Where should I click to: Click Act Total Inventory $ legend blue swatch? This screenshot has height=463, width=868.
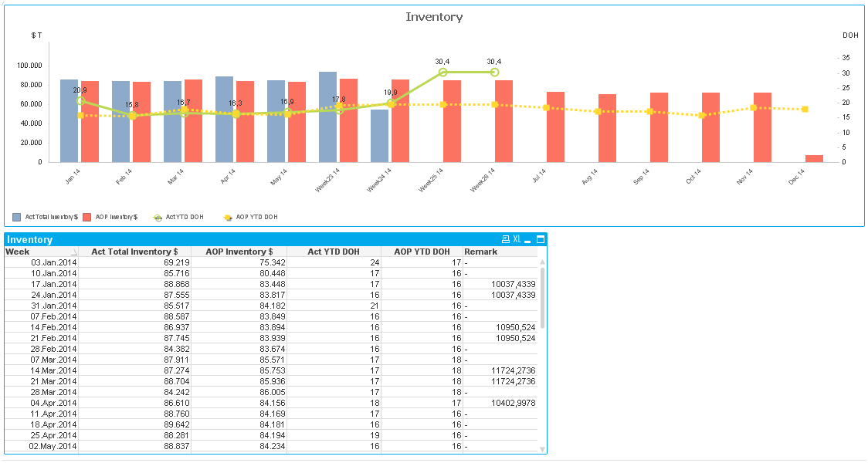(x=17, y=218)
